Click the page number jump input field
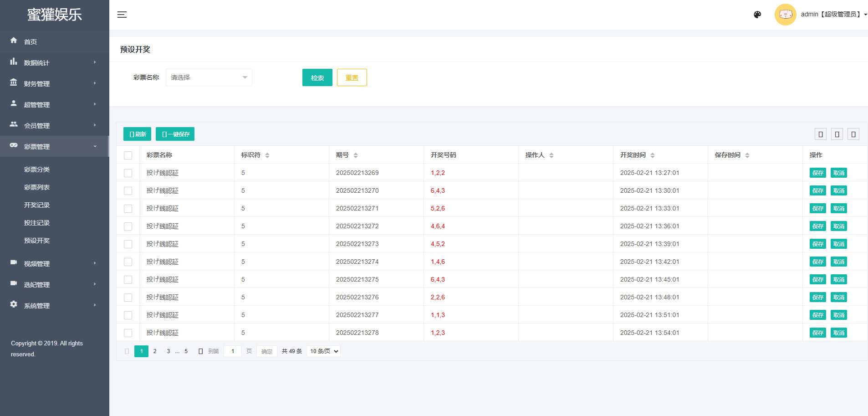 pos(233,351)
